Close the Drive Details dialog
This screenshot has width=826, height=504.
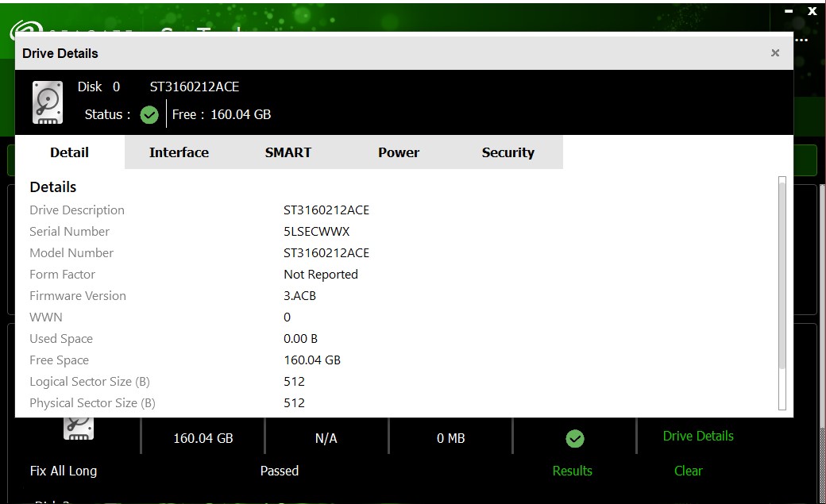point(775,53)
